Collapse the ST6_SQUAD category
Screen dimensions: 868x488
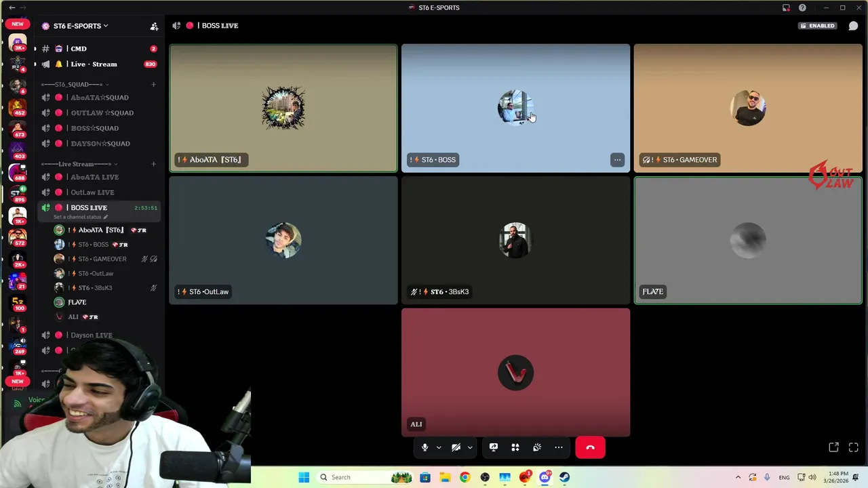[x=75, y=84]
